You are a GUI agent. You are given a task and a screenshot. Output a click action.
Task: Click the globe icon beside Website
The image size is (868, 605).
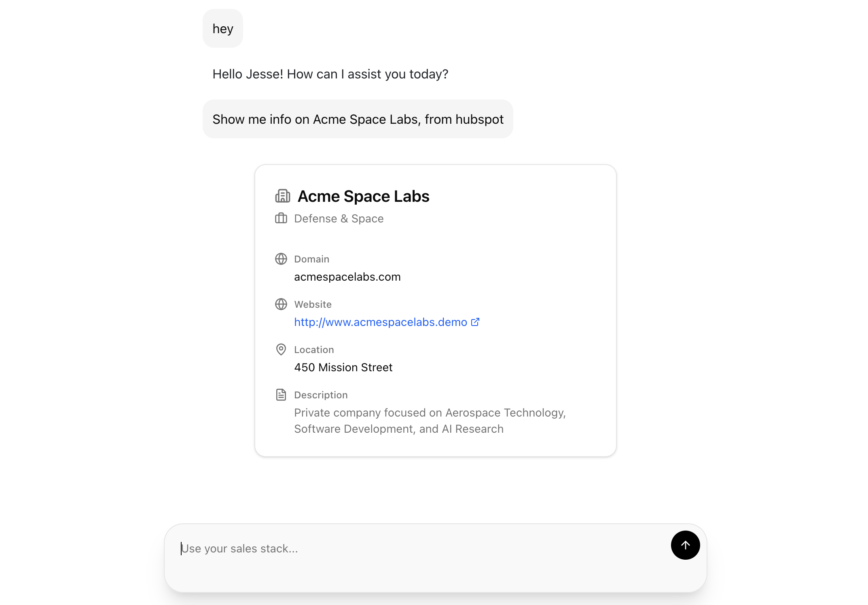click(281, 304)
